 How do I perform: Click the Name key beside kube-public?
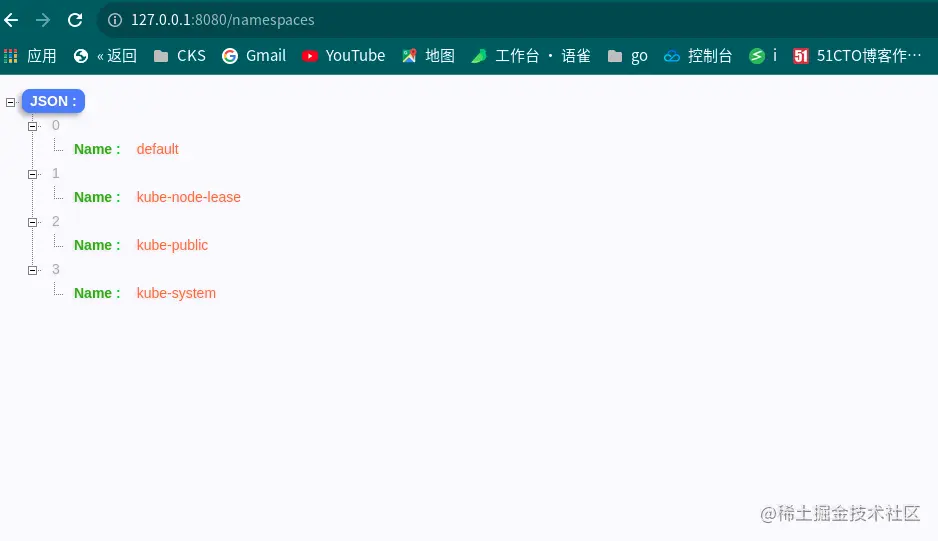97,245
